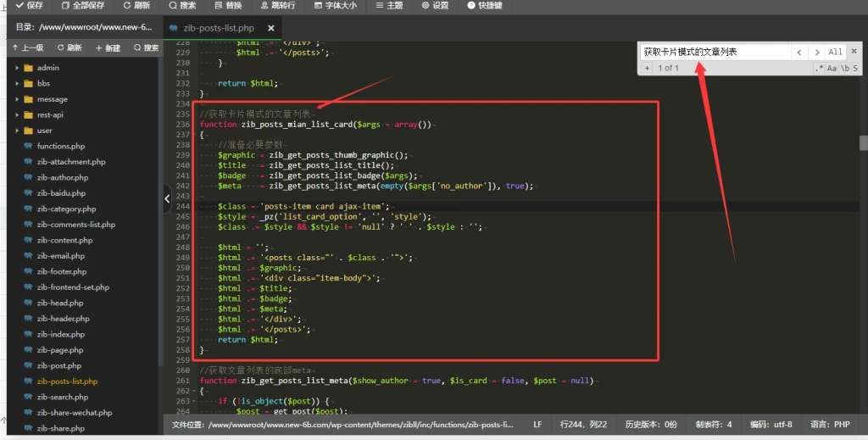Image resolution: width=868 pixels, height=440 pixels.
Task: Toggle case-sensitive (Aa) search option
Action: point(832,68)
